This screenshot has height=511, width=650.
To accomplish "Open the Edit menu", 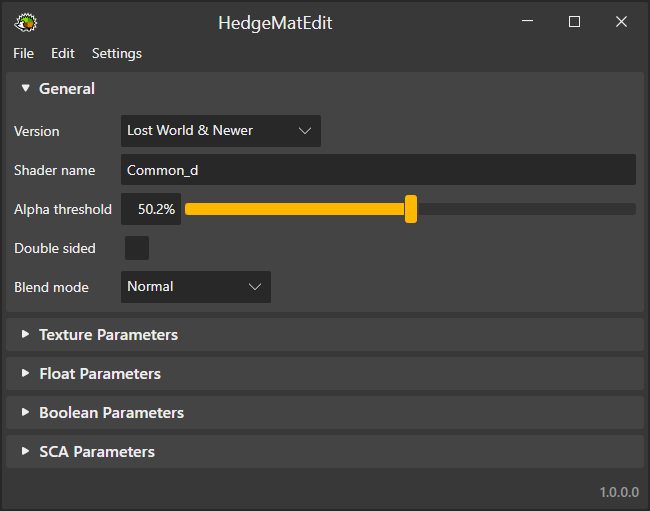I will [x=63, y=53].
